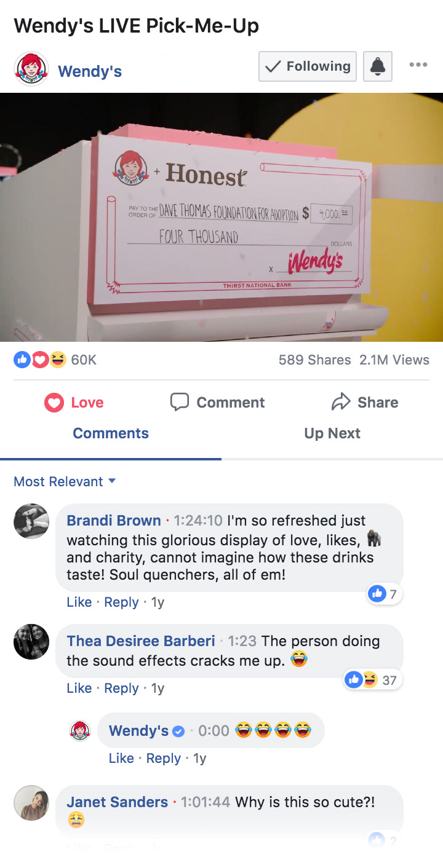This screenshot has height=868, width=443.
Task: Toggle the Following button off
Action: click(308, 66)
